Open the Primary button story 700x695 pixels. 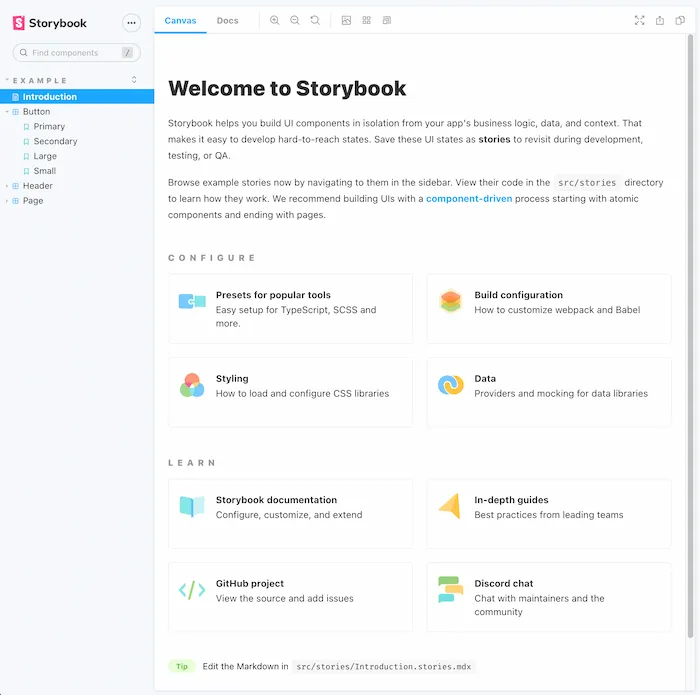[x=49, y=126]
